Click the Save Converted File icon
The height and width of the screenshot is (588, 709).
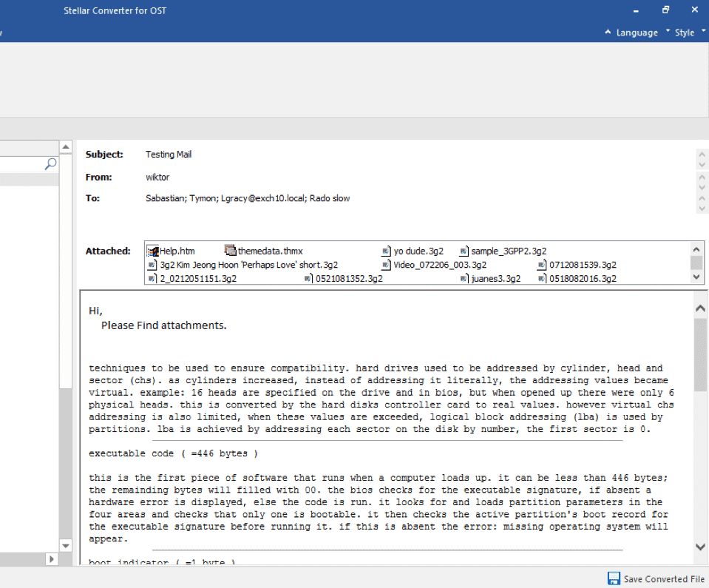(x=614, y=578)
